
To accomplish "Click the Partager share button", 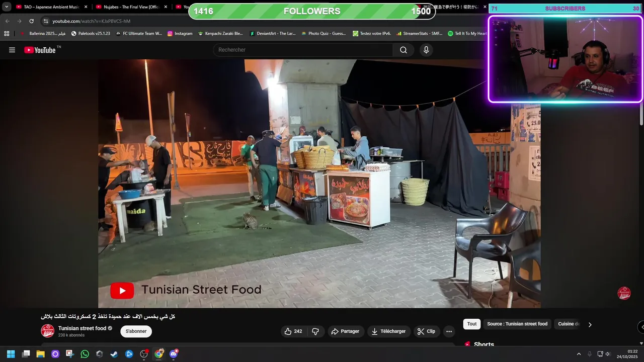I will [x=345, y=331].
